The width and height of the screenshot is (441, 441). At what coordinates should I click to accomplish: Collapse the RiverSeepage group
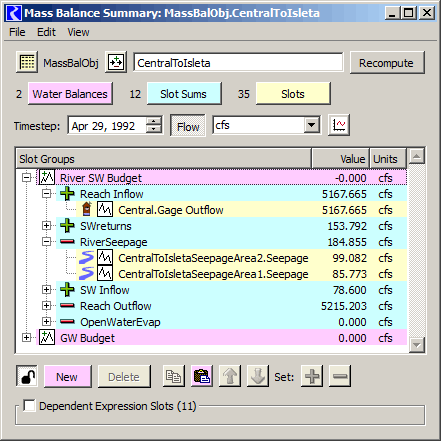pyautogui.click(x=47, y=242)
